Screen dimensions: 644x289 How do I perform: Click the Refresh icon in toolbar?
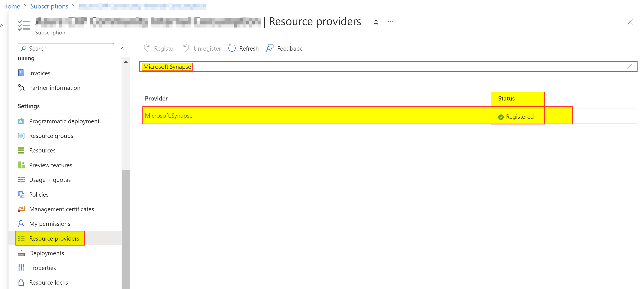click(232, 48)
